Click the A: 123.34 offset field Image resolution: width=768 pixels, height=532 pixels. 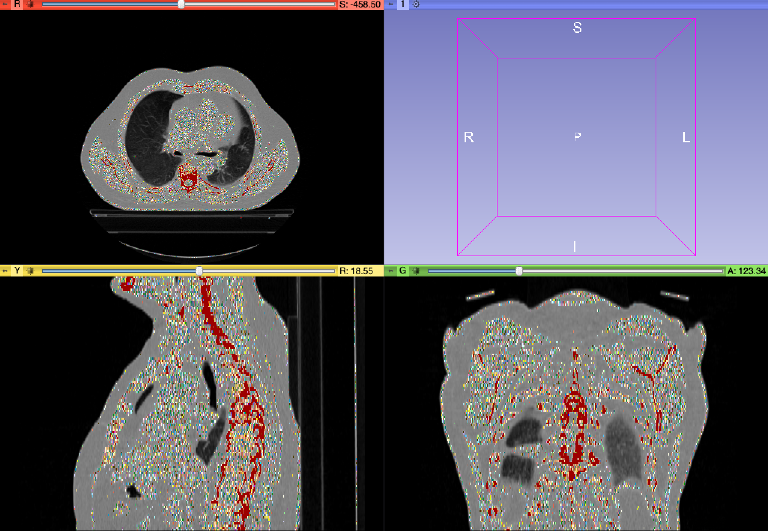pyautogui.click(x=746, y=270)
